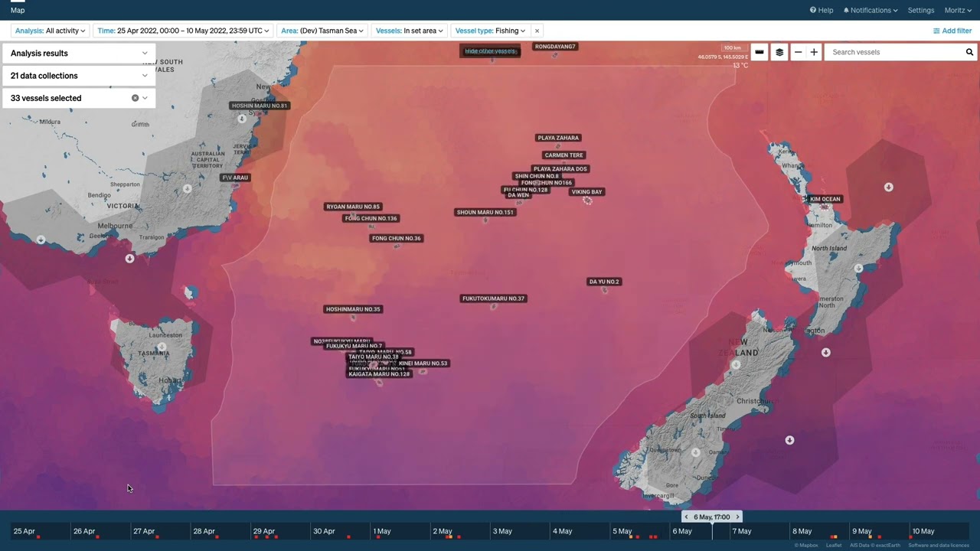Select the ruler measure tool
The width and height of the screenshot is (980, 551).
(x=759, y=52)
